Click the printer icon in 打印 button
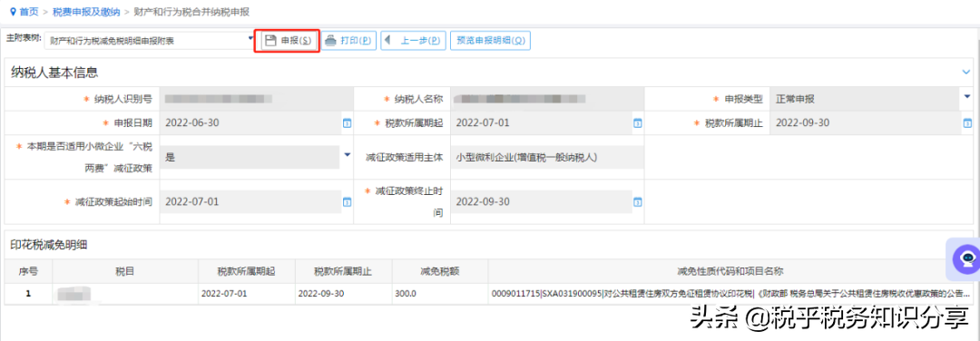Screen dimensions: 980x341 (x=330, y=41)
